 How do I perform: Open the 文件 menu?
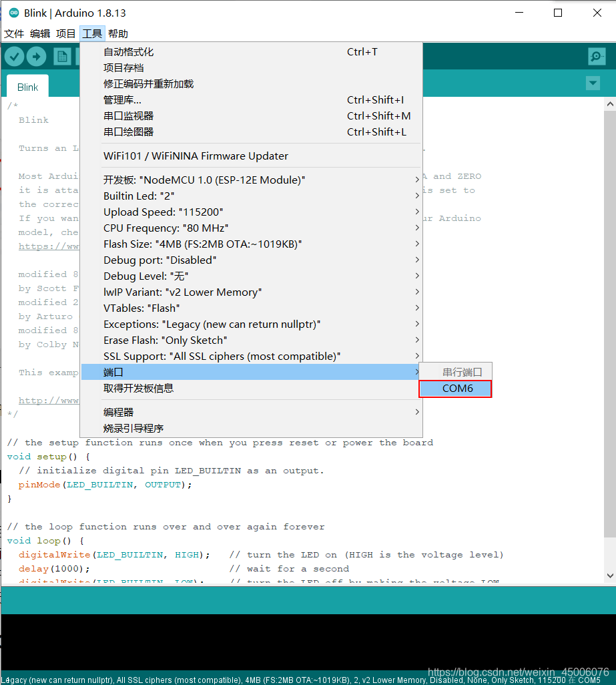(14, 33)
